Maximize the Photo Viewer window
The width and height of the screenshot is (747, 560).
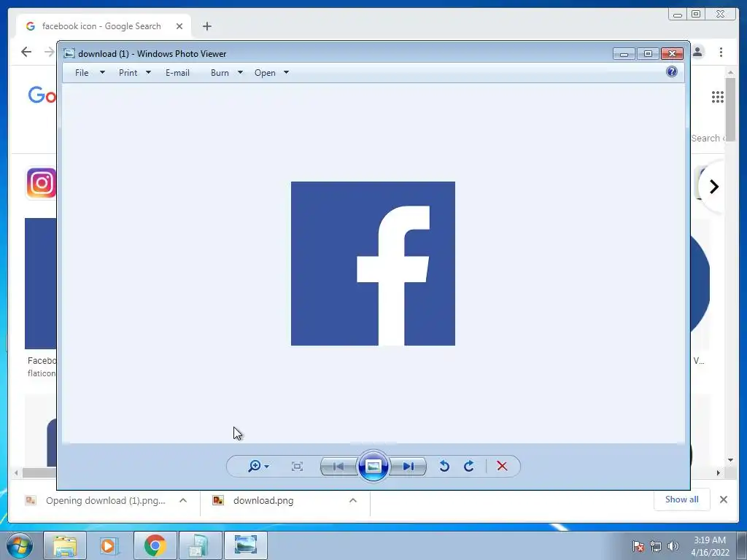(x=648, y=54)
